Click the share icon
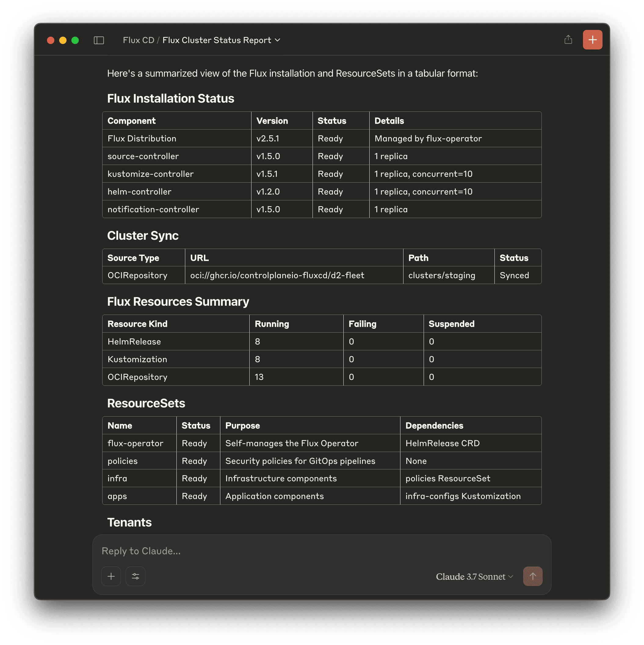This screenshot has width=644, height=645. click(x=568, y=40)
